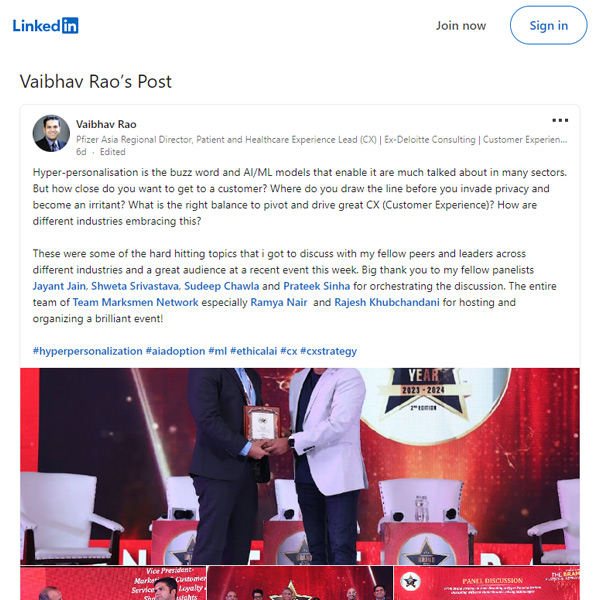600x600 pixels.
Task: Open Prateek Sinha's profile mention
Action: 316,286
